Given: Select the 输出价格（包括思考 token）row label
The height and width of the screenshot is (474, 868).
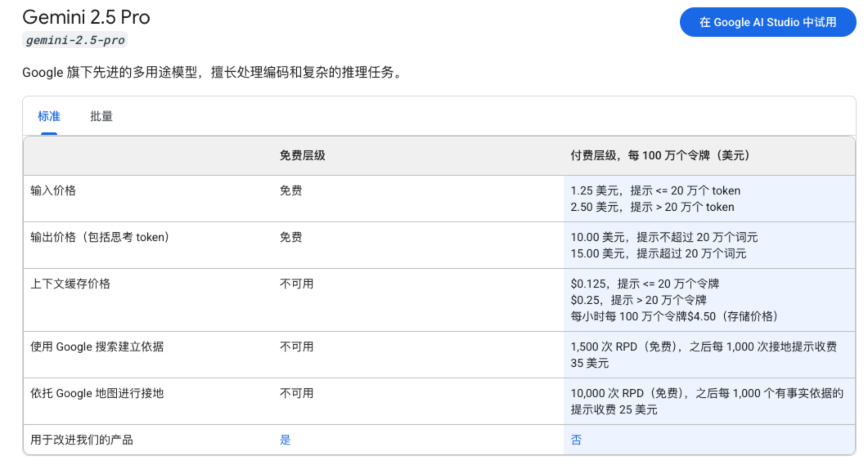Looking at the screenshot, I should coord(100,237).
